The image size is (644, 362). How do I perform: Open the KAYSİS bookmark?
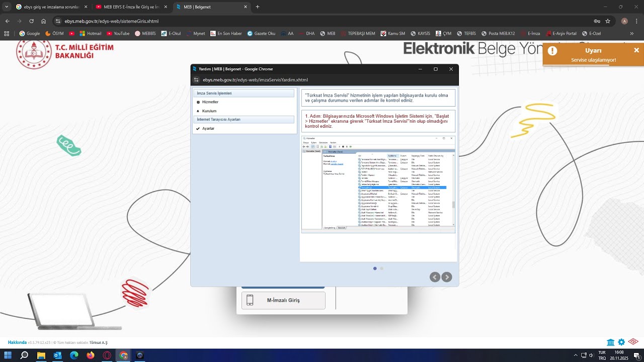pos(421,34)
